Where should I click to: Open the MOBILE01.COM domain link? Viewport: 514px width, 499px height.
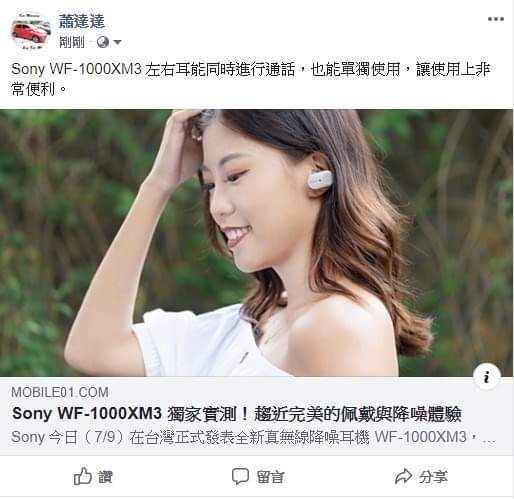60,392
